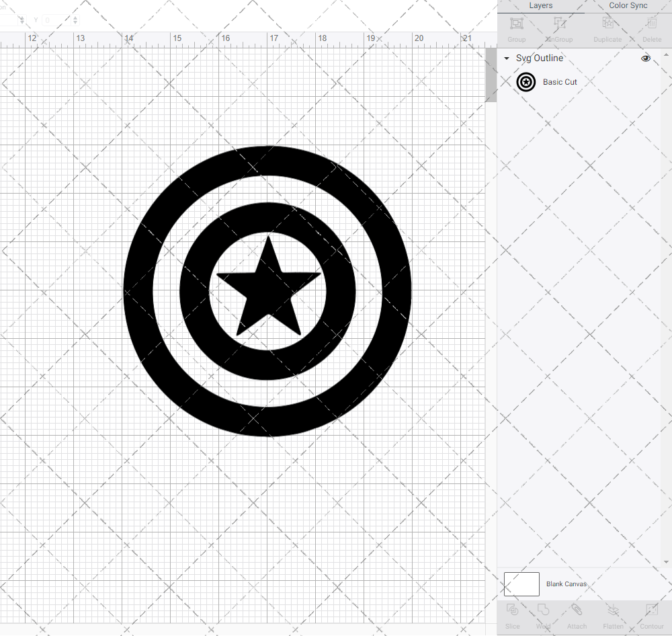This screenshot has width=672, height=636.
Task: Hide the Svg Outline group using the eye icon
Action: point(646,58)
